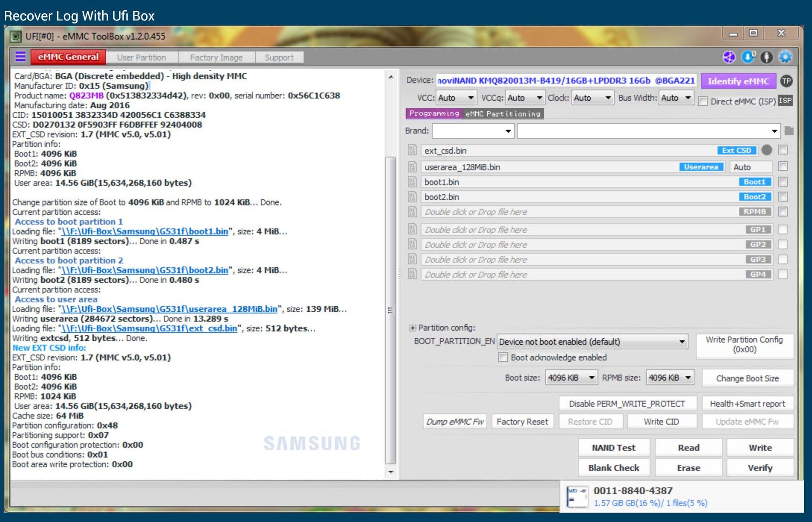Open the hamburger menu icon
This screenshot has height=522, width=812.
click(20, 57)
